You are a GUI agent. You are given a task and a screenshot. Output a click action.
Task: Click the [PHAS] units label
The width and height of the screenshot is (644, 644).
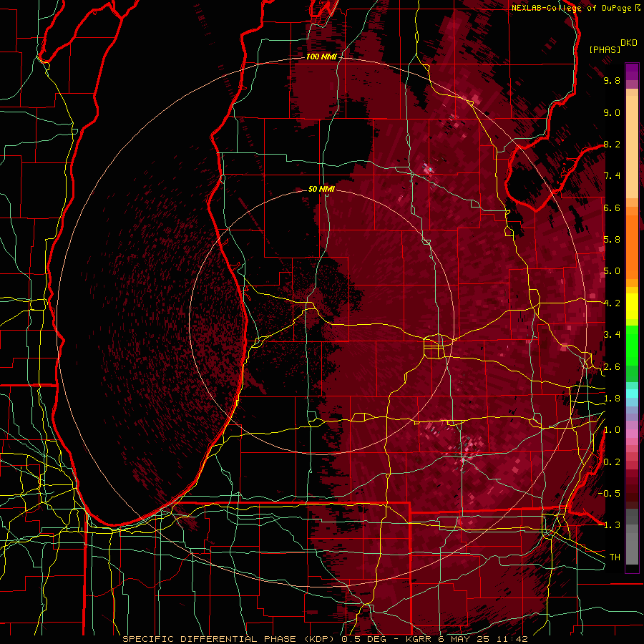pyautogui.click(x=605, y=49)
